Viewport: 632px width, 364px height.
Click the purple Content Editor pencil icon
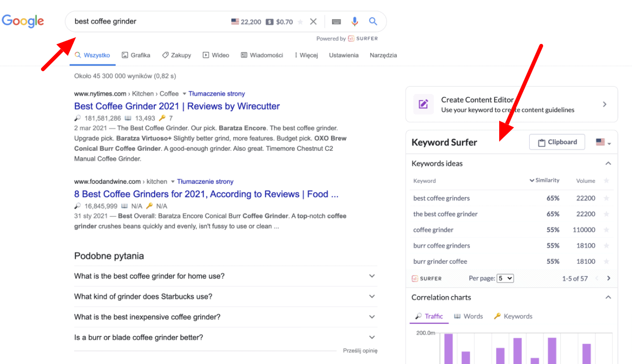click(422, 104)
